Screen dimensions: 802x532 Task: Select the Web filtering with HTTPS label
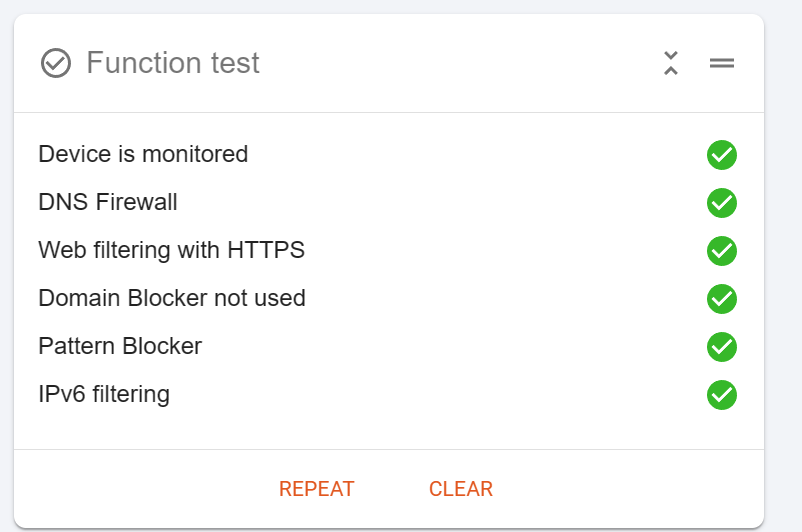click(171, 251)
